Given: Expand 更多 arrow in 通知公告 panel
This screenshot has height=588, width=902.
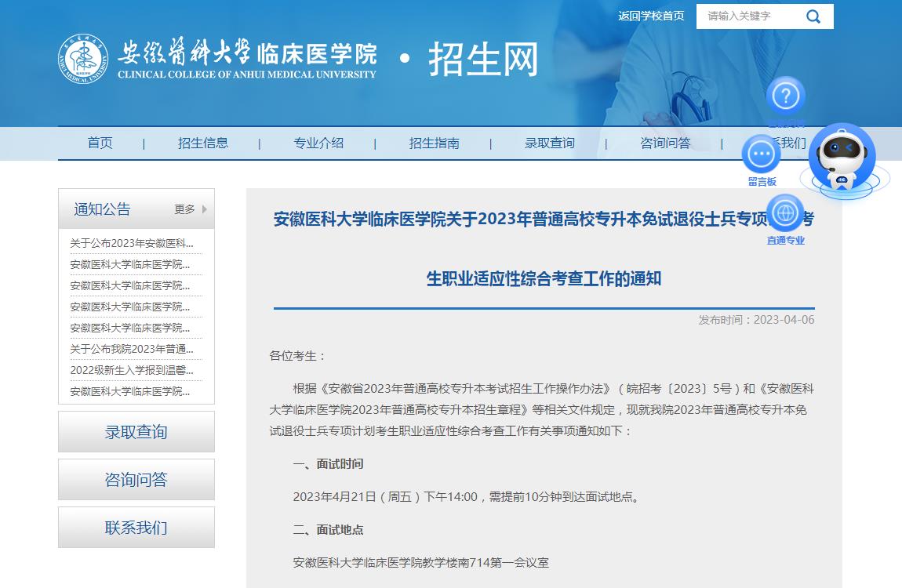Looking at the screenshot, I should pyautogui.click(x=204, y=209).
